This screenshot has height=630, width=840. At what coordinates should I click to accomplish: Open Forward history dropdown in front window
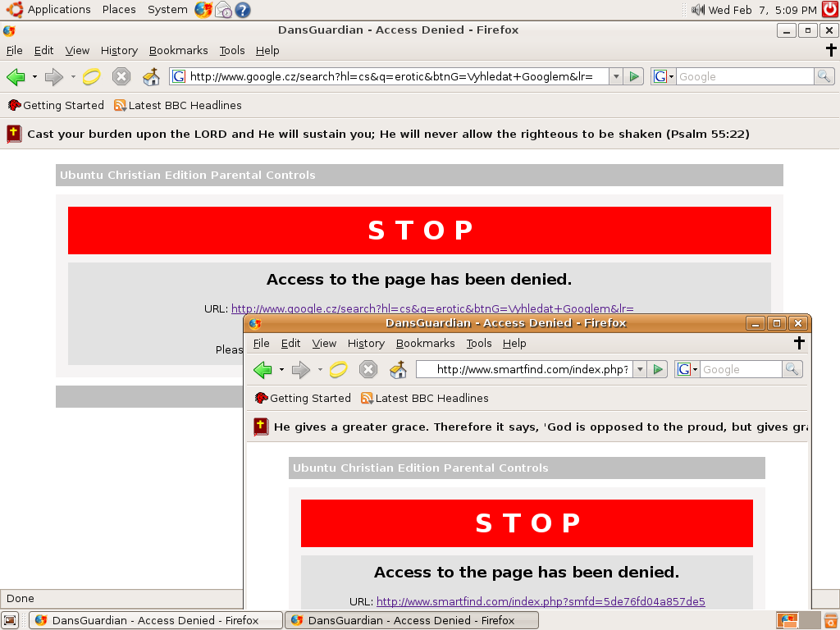pos(320,370)
